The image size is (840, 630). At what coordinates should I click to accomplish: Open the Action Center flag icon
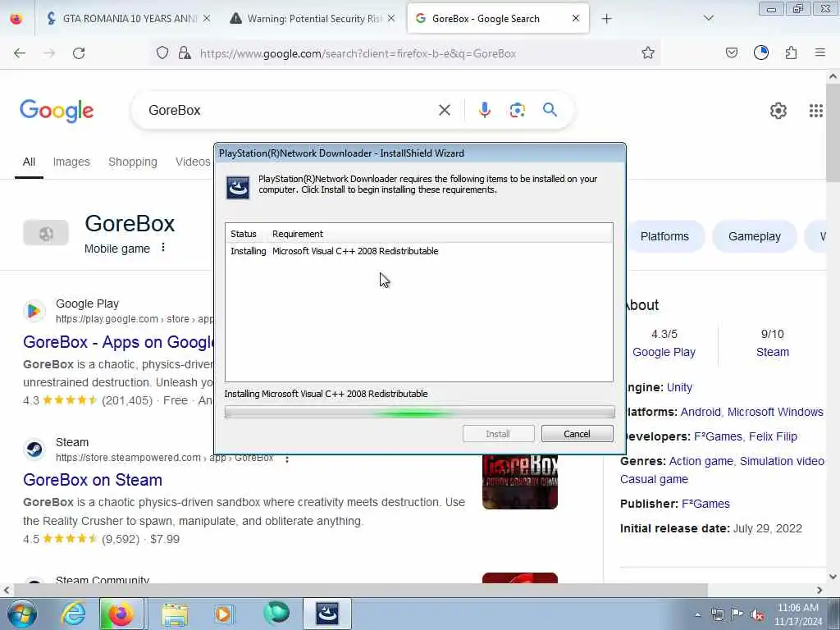(x=737, y=614)
